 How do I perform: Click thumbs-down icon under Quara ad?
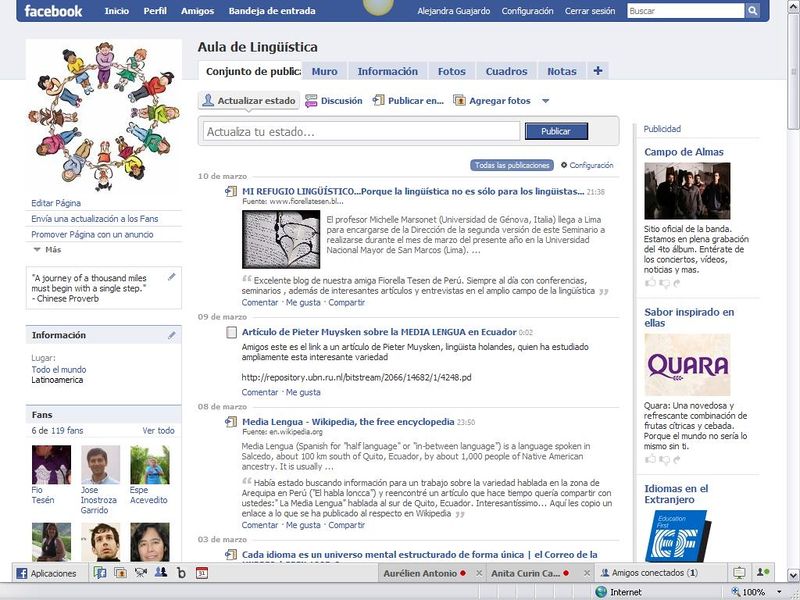point(664,459)
